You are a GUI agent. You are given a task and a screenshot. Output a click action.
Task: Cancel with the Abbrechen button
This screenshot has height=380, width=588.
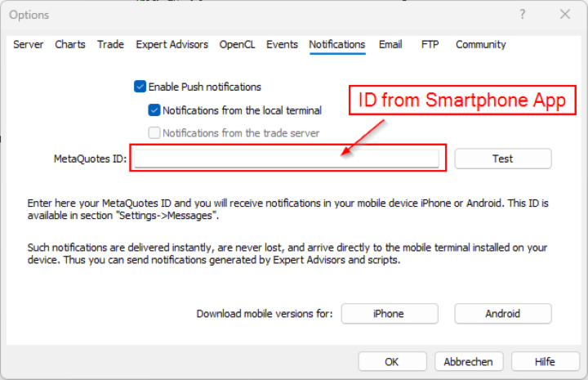tap(469, 362)
